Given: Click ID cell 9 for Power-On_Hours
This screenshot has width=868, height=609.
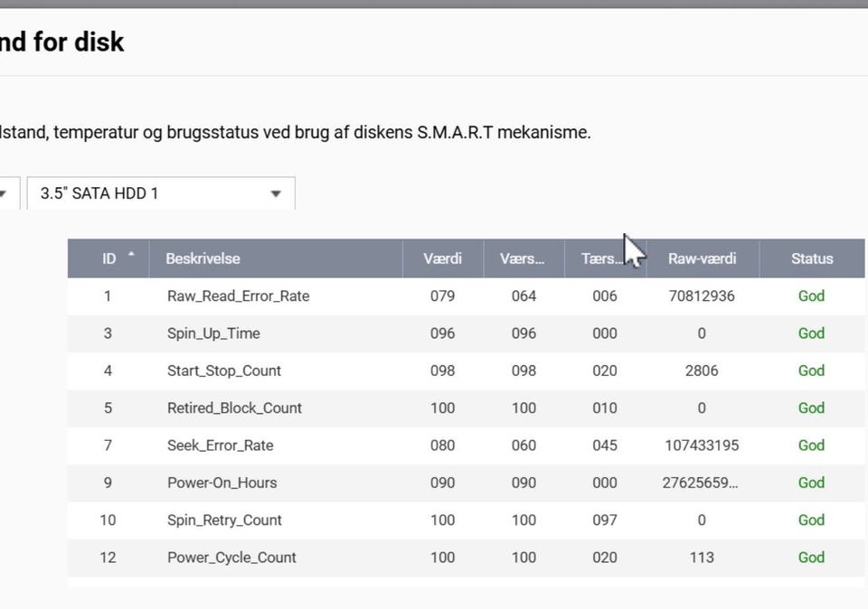Looking at the screenshot, I should point(108,483).
